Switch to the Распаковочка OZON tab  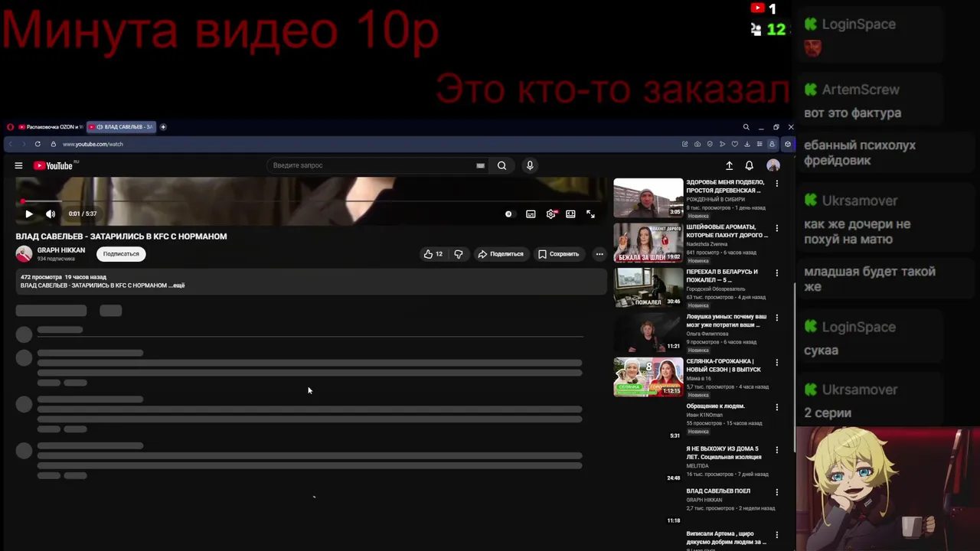pyautogui.click(x=51, y=127)
